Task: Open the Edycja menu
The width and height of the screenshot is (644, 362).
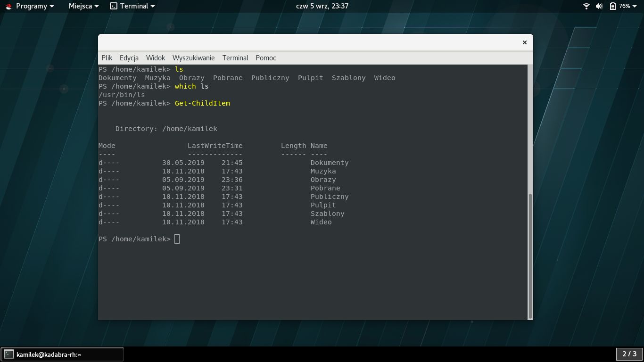Action: tap(129, 58)
